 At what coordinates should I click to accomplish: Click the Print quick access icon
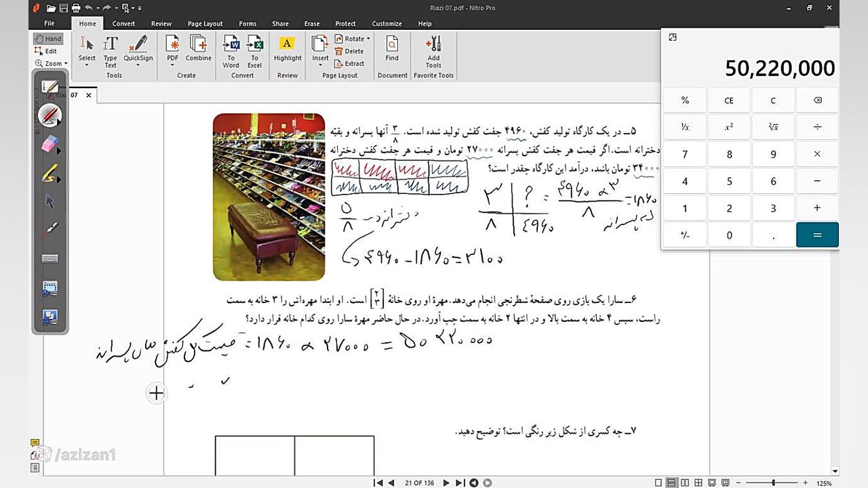75,8
